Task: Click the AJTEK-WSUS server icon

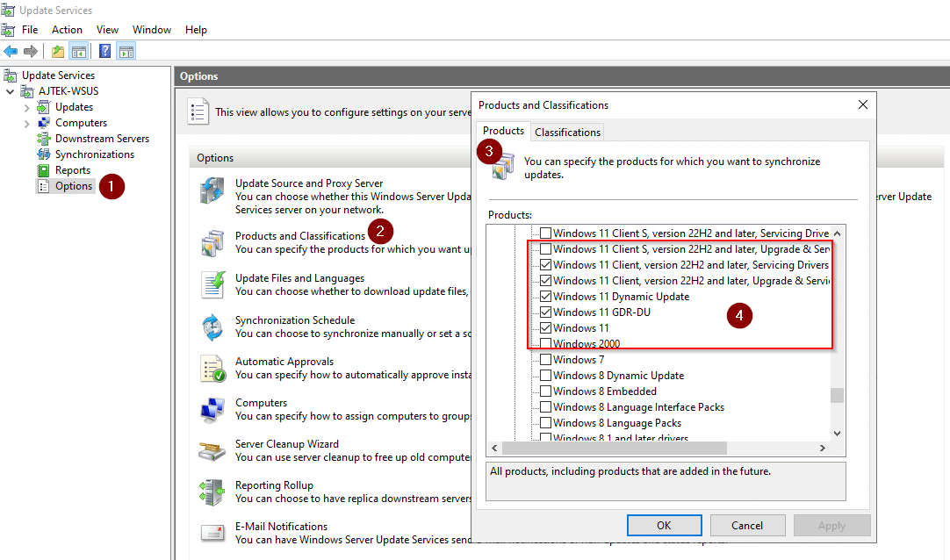Action: pyautogui.click(x=26, y=90)
